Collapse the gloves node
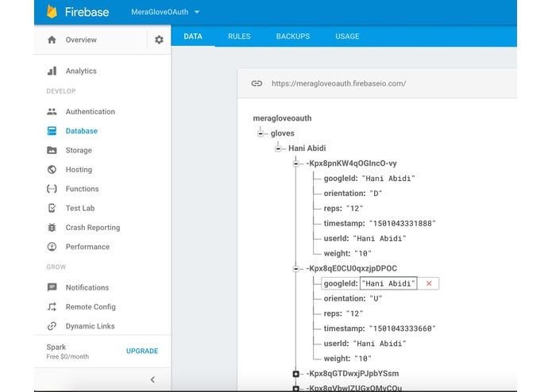 tap(261, 133)
